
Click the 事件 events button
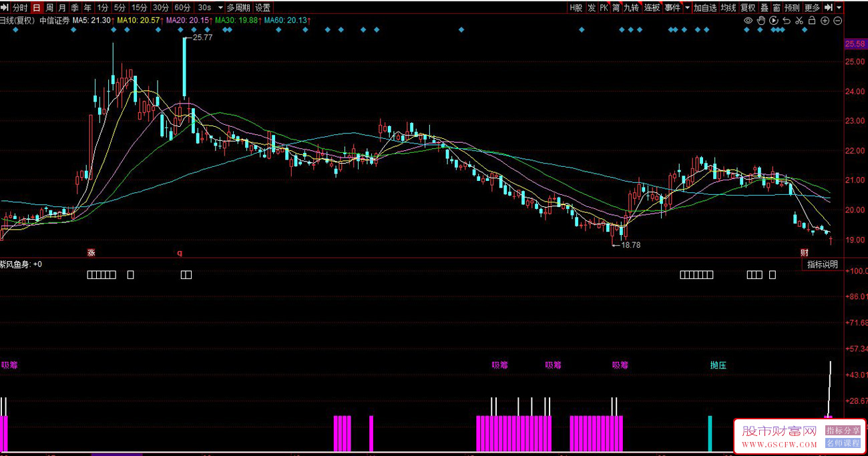point(672,7)
